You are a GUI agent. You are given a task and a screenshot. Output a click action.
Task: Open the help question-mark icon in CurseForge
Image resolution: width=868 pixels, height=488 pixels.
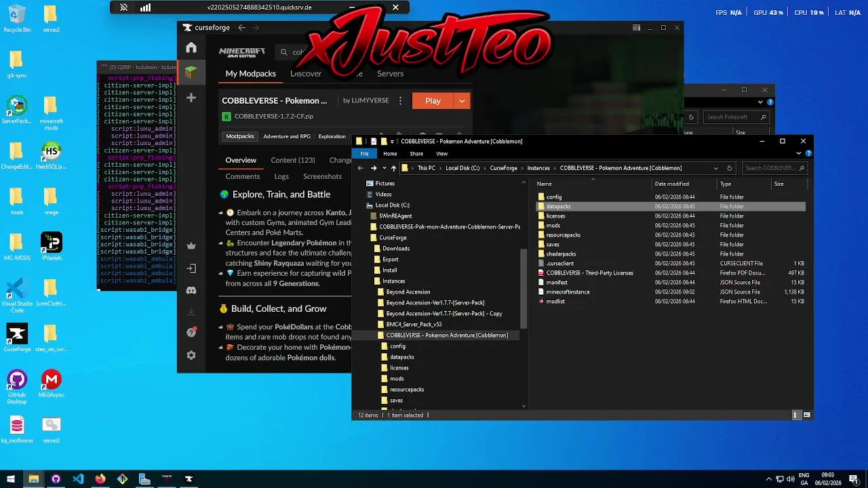(191, 333)
